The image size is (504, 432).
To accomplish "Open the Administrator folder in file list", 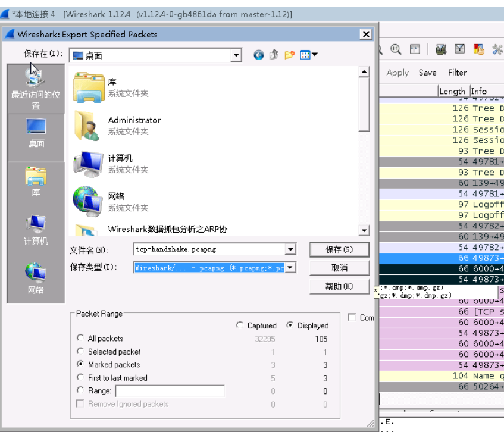I will click(117, 126).
